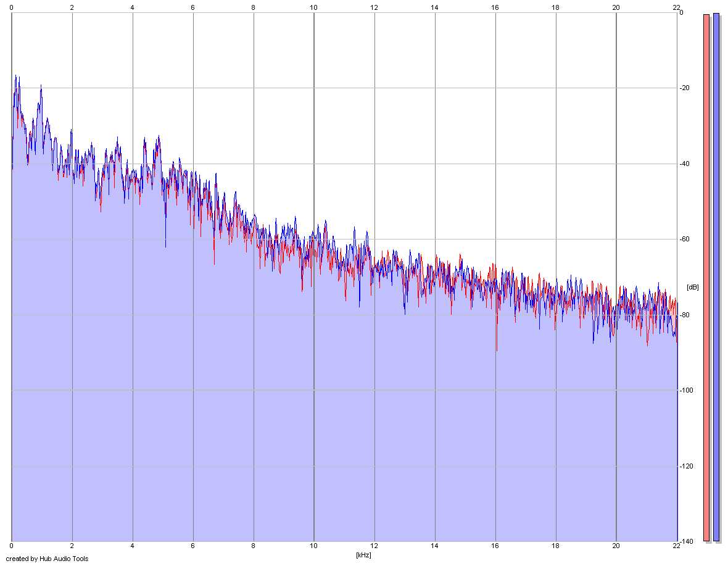
Task: Click the 12 kHz label on top axis
Action: click(374, 7)
